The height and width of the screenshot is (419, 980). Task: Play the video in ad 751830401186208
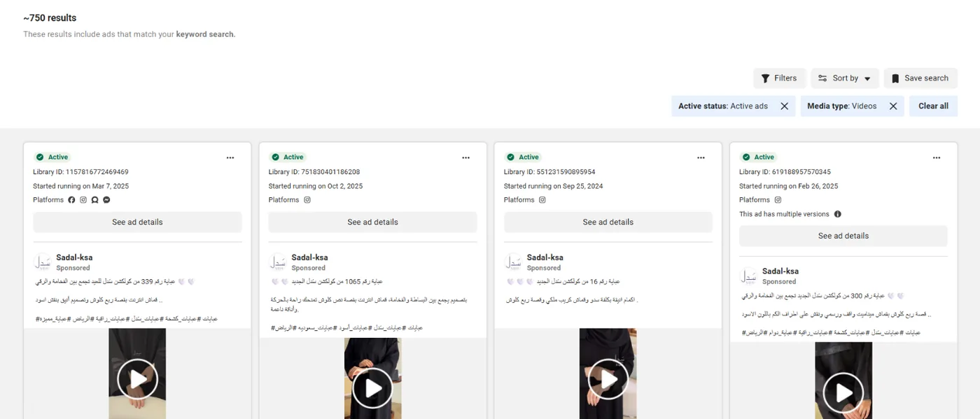pos(372,388)
